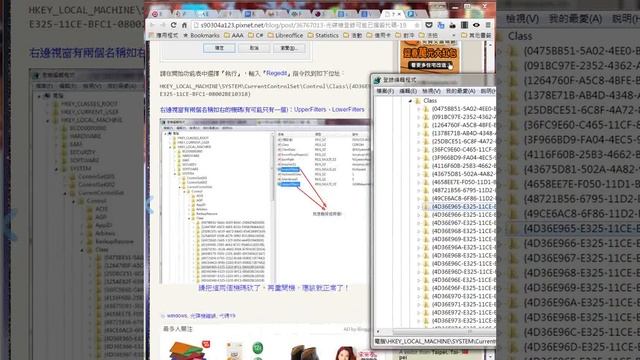
Task: Expand the {1264760F-A5C8 key
Action: pyautogui.click(x=418, y=125)
